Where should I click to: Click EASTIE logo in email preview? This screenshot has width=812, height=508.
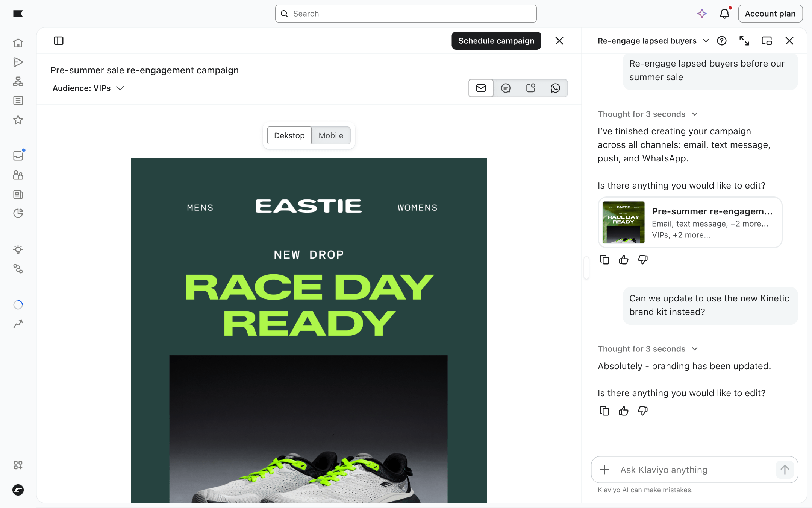pyautogui.click(x=309, y=206)
